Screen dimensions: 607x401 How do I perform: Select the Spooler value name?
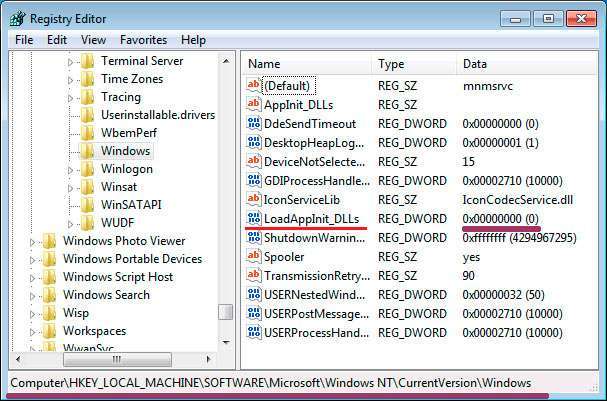coord(284,257)
